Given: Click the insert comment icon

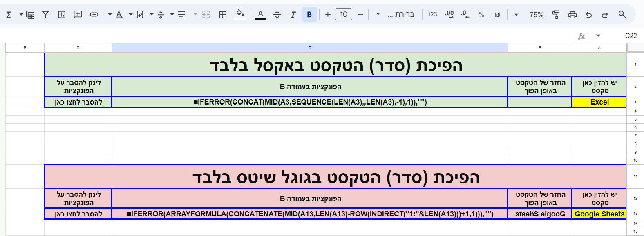Looking at the screenshot, I should 78,15.
